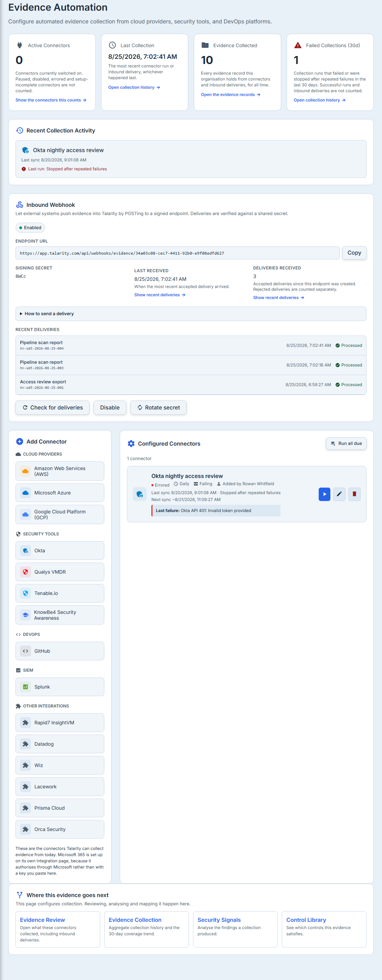Open Show the connectors this counts link

pos(51,100)
